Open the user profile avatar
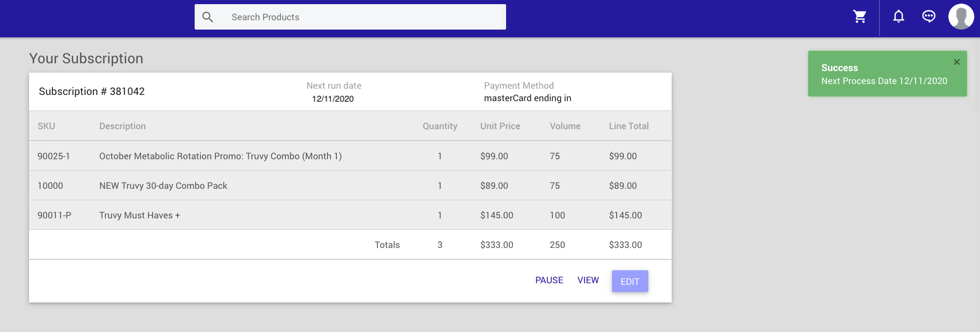The image size is (980, 332). [961, 17]
